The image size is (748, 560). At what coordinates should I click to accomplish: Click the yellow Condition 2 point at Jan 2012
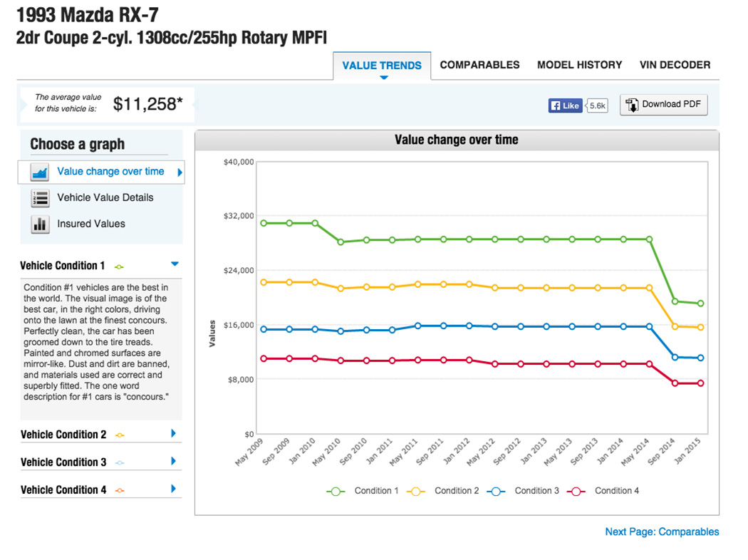pyautogui.click(x=469, y=284)
